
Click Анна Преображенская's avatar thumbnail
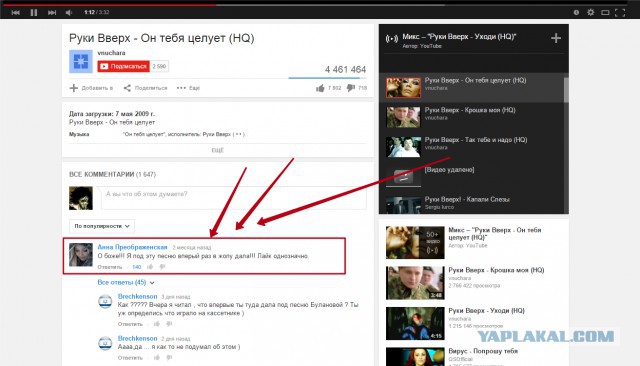(x=80, y=255)
